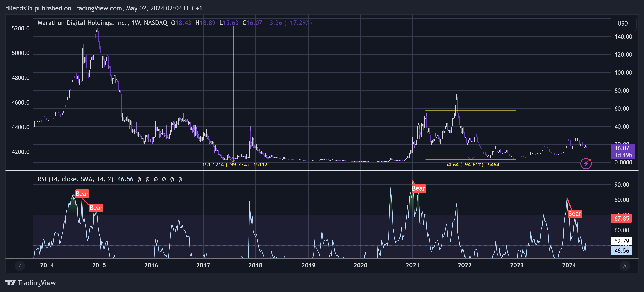The image size is (644, 292).
Task: Click the 2018 label on time axis
Action: 255,265
